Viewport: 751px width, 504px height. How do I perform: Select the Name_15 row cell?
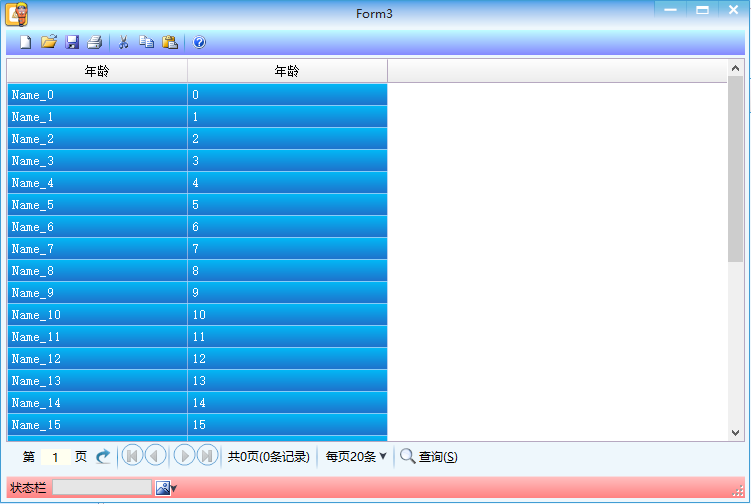coord(97,425)
